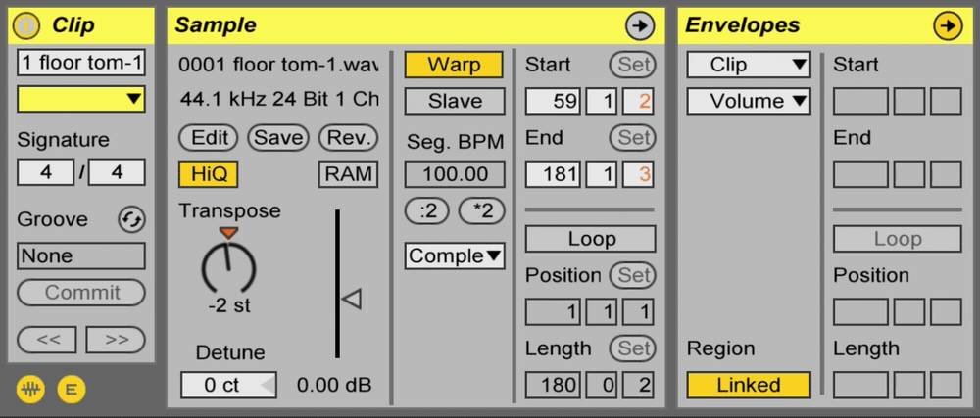Viewport: 980px width, 418px height.
Task: Click the -2 st transpose value
Action: click(228, 305)
